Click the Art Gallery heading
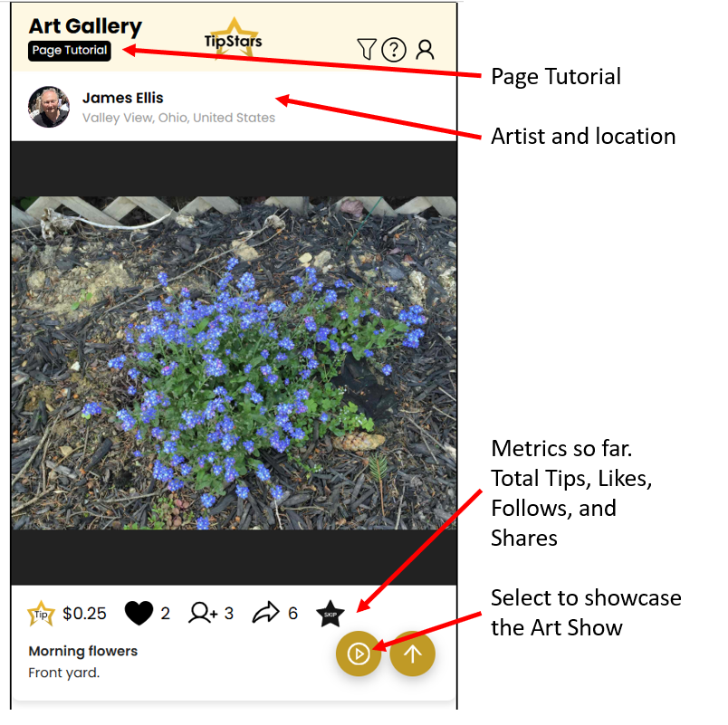The width and height of the screenshot is (728, 725). point(85,26)
